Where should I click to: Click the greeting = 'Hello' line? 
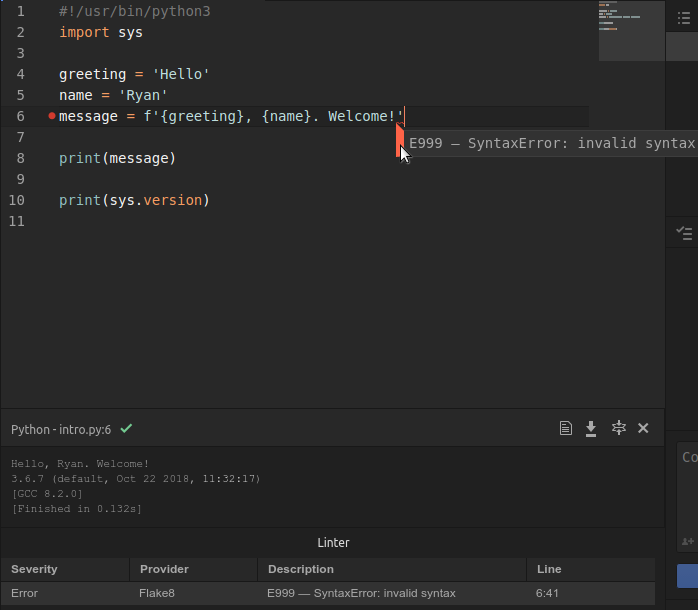134,74
